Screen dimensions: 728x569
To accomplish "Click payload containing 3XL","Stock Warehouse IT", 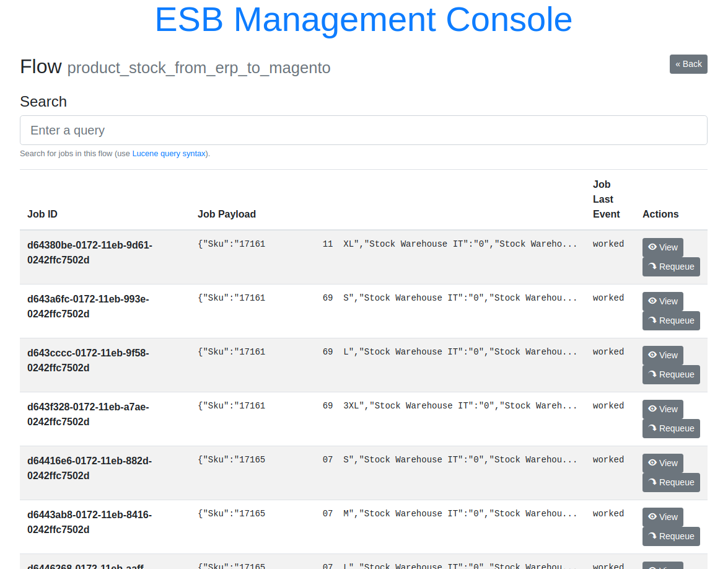I will 387,405.
